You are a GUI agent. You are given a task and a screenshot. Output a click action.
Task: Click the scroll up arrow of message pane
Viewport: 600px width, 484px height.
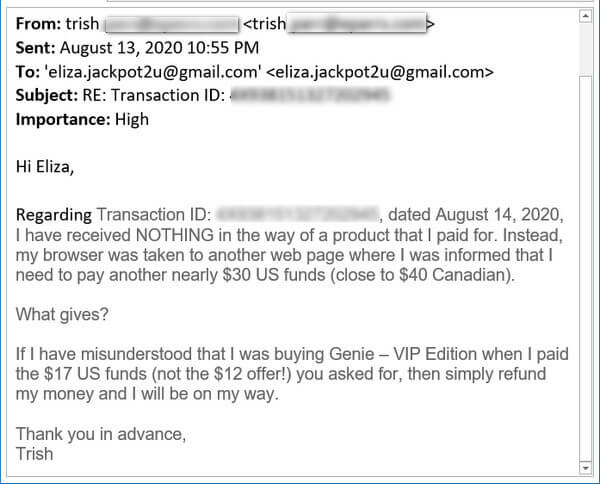pyautogui.click(x=585, y=16)
